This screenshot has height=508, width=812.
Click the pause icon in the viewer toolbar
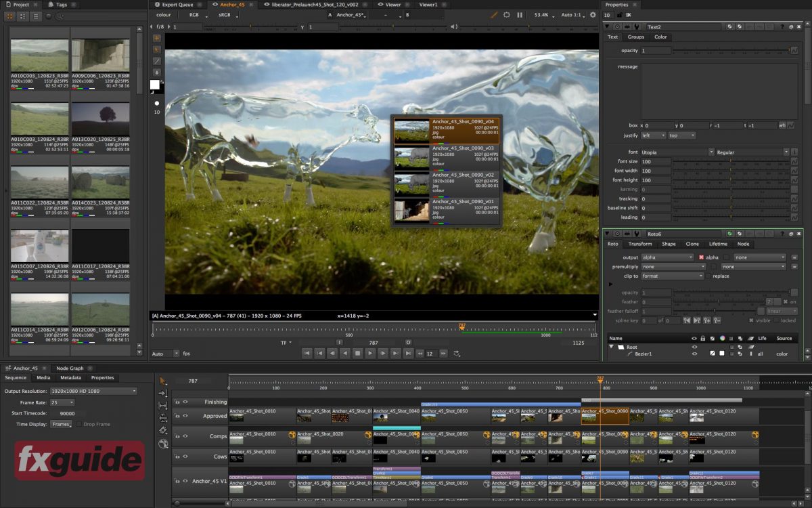point(520,14)
